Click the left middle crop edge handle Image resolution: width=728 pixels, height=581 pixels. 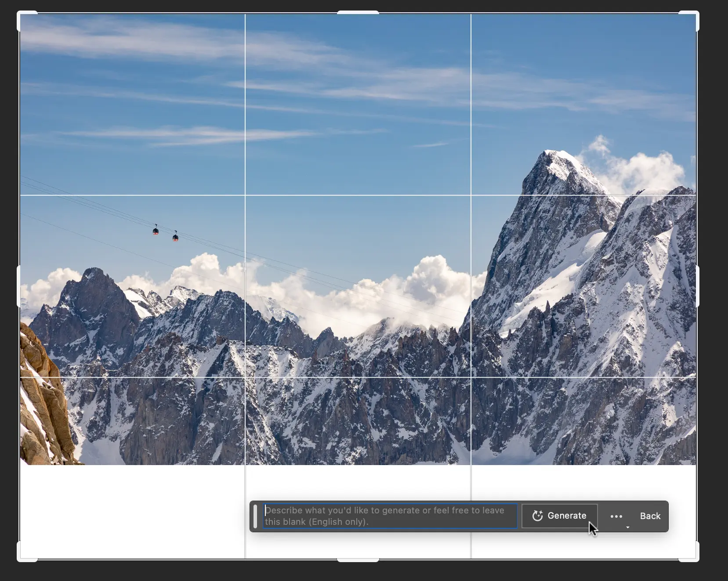click(18, 286)
